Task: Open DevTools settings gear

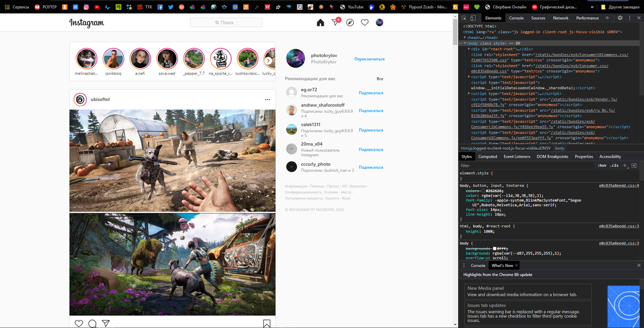Action: pyautogui.click(x=620, y=18)
